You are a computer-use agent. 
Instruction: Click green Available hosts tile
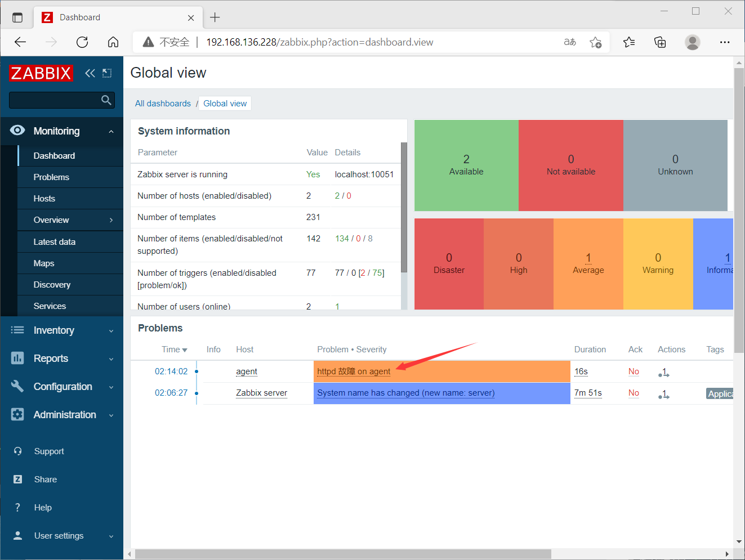466,165
